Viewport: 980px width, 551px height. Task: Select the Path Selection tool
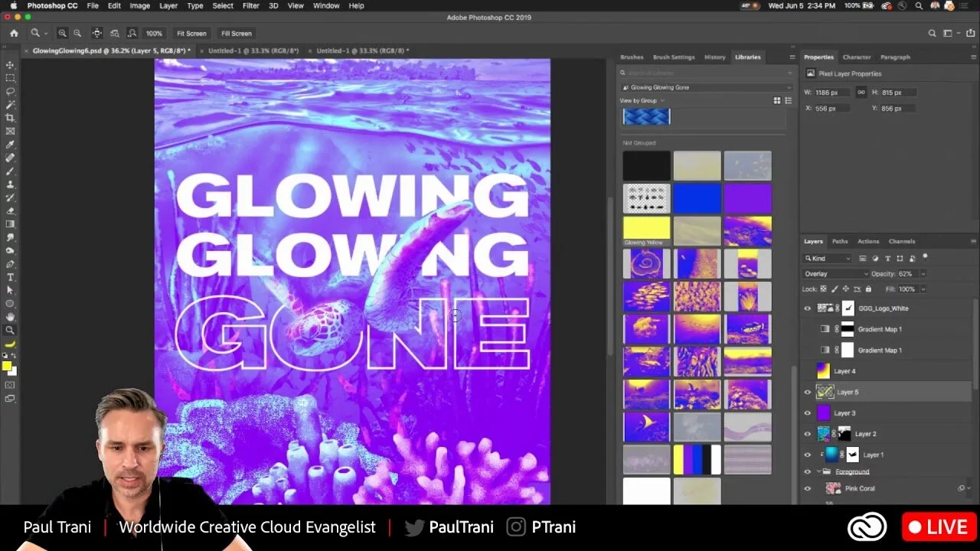(x=10, y=290)
